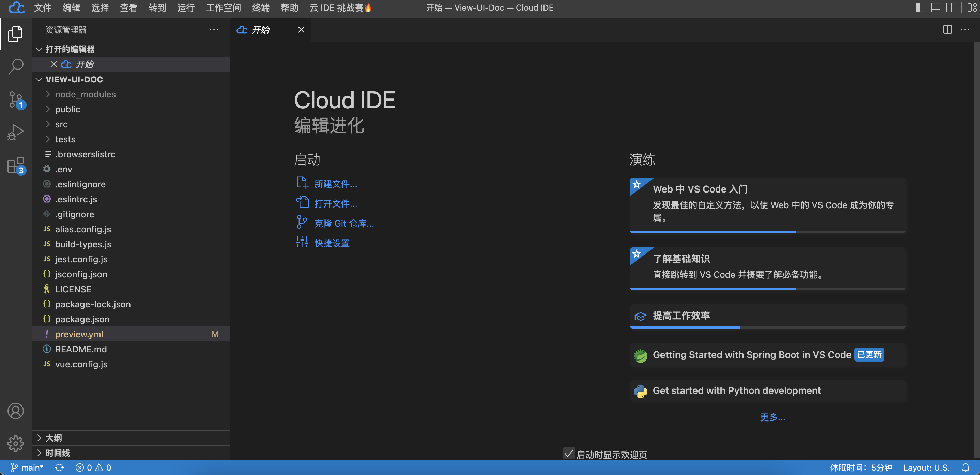Viewport: 980px width, 475px height.
Task: Open Explorer views and more actions menu
Action: point(214,30)
